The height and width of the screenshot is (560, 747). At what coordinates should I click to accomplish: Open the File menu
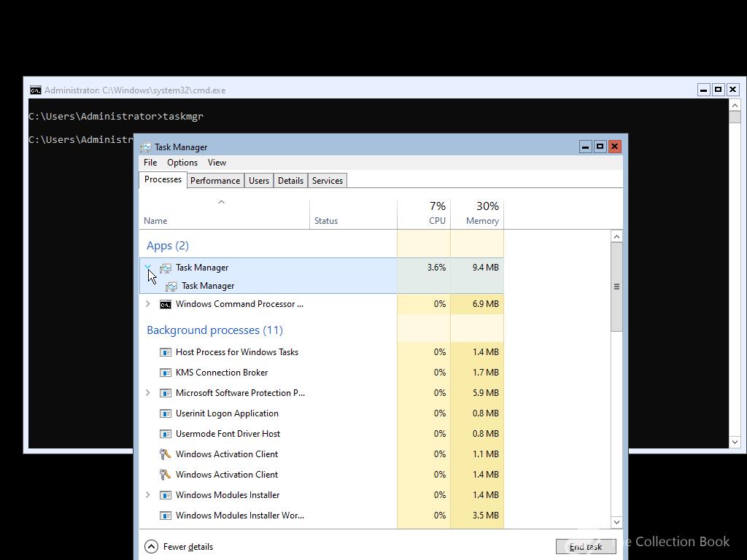click(150, 163)
